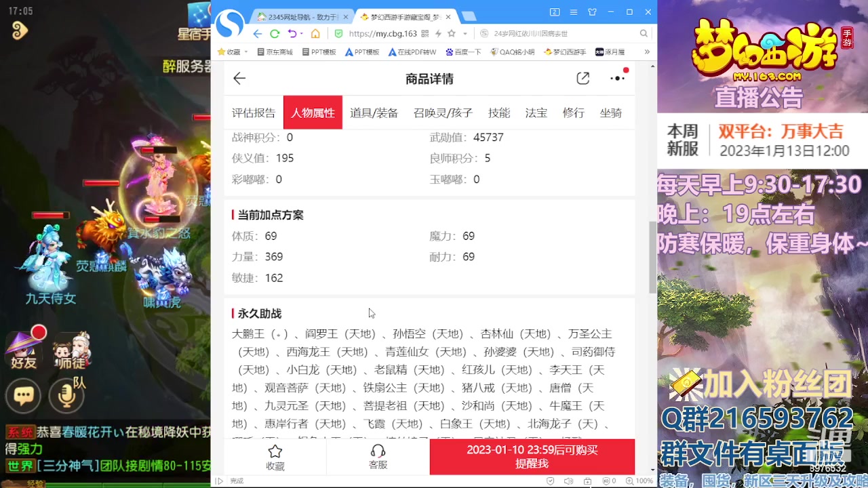Switch to the 修行 tab
Screen dimensions: 868x488
click(573, 113)
